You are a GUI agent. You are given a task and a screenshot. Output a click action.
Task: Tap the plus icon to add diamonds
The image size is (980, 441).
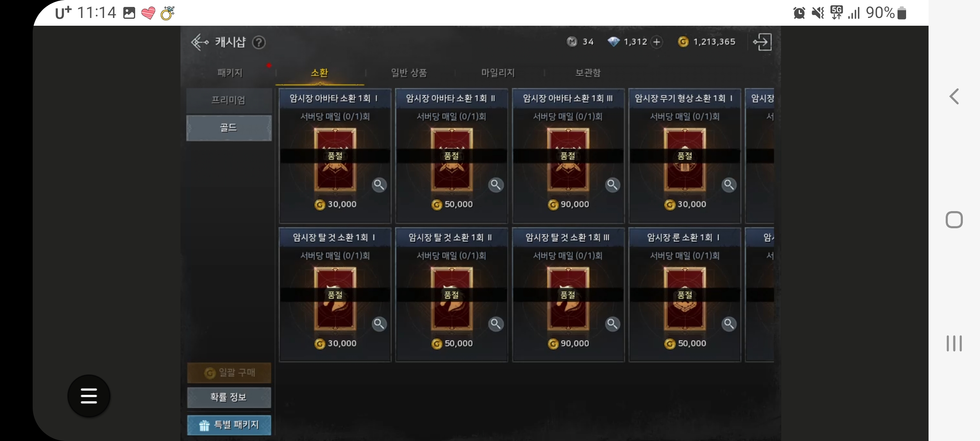point(657,42)
